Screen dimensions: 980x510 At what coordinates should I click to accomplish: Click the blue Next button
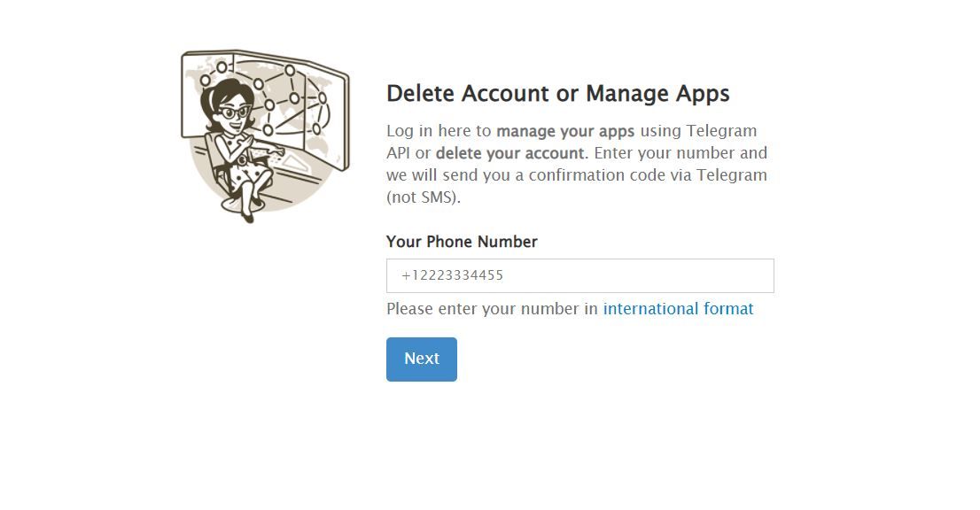pyautogui.click(x=421, y=359)
